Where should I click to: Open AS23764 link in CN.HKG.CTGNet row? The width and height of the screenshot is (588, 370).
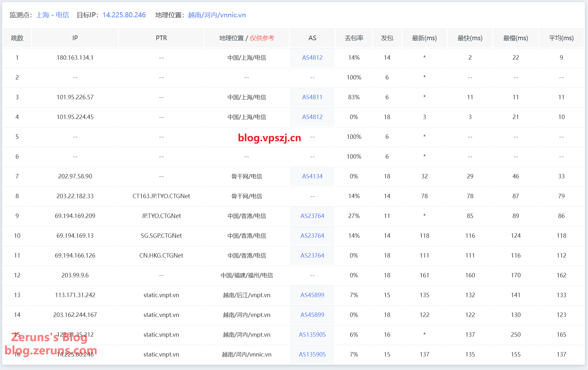click(x=312, y=255)
